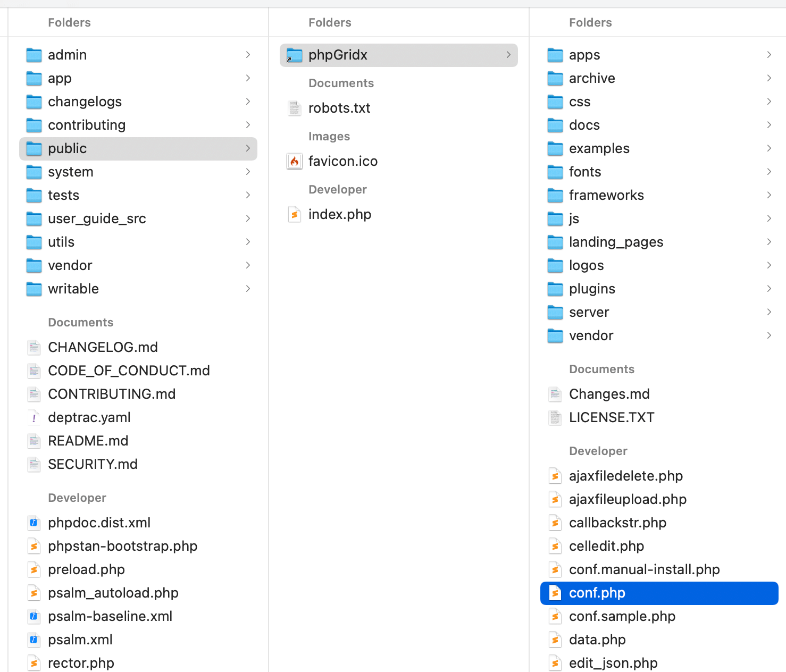786x672 pixels.
Task: Click the robots.txt document icon
Action: (295, 108)
